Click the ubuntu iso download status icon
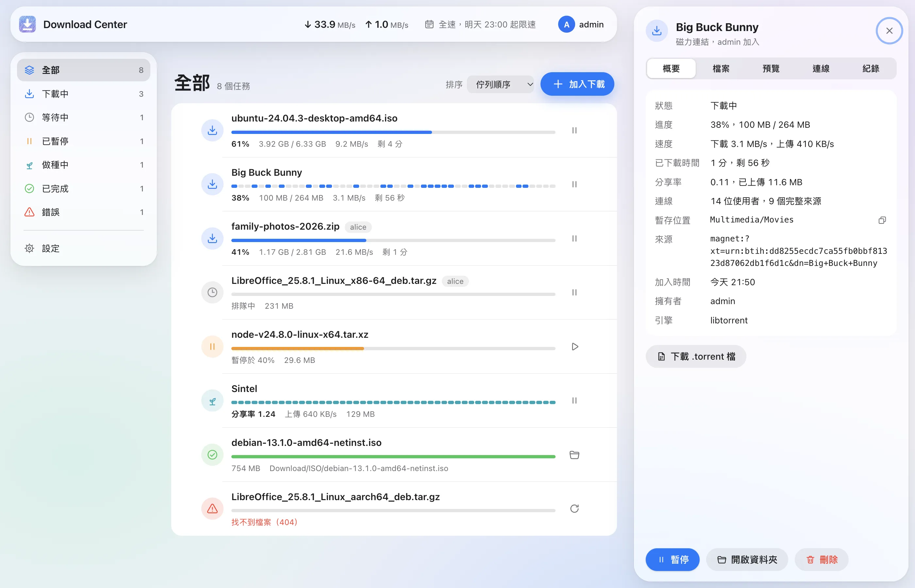Viewport: 915px width, 588px height. click(x=212, y=131)
